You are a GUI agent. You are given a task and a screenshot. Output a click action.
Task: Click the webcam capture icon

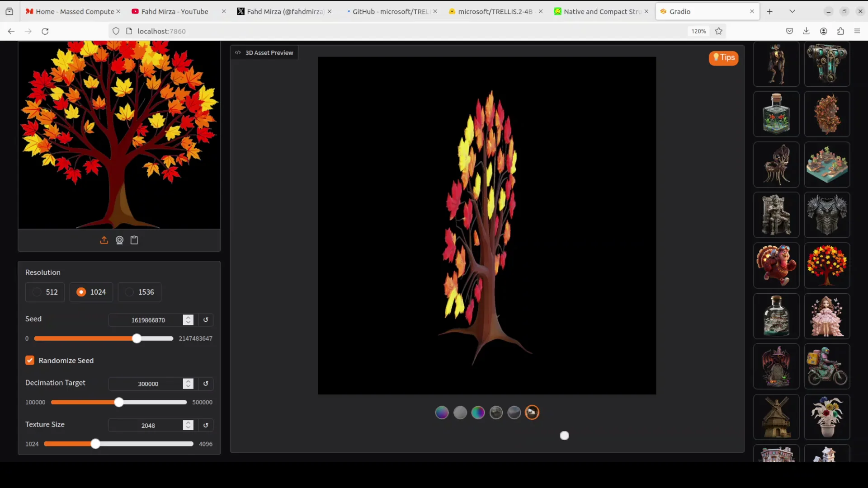119,240
